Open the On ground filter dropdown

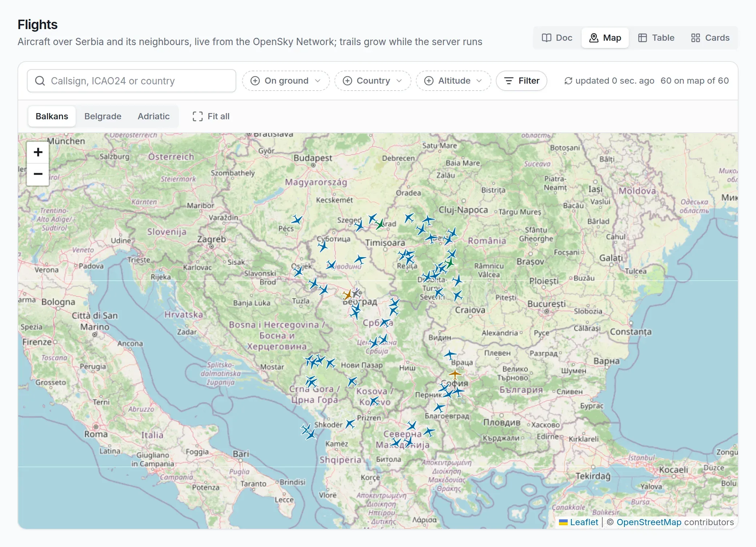pos(286,81)
